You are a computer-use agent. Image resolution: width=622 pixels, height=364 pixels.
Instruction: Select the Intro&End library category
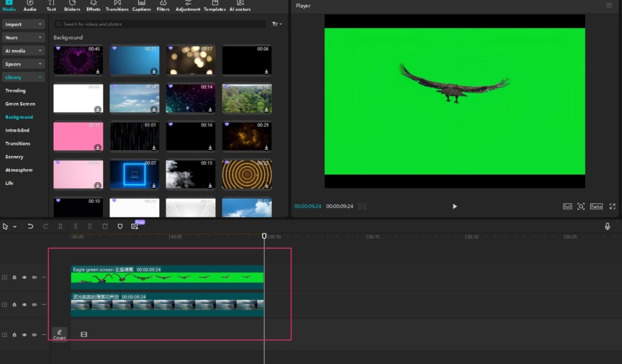(x=17, y=130)
